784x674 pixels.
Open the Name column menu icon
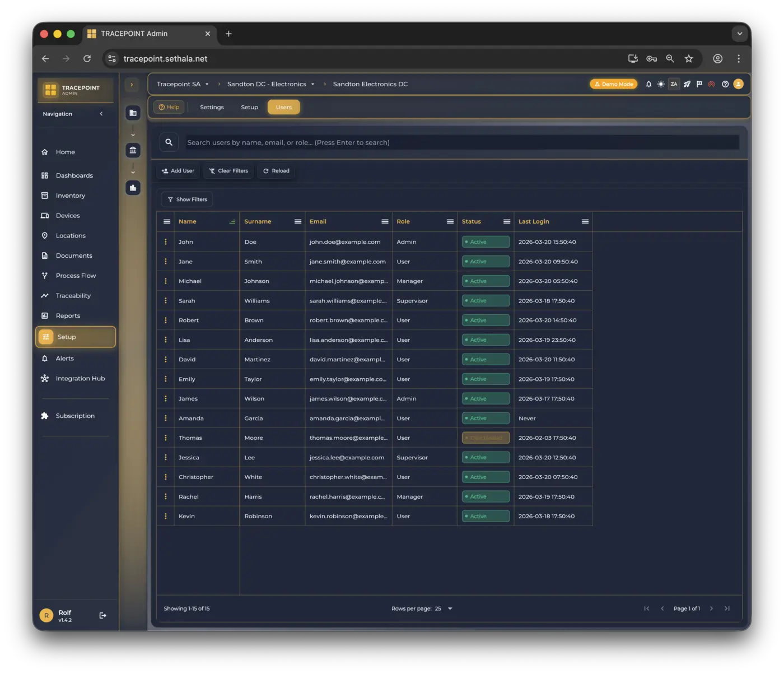[232, 222]
